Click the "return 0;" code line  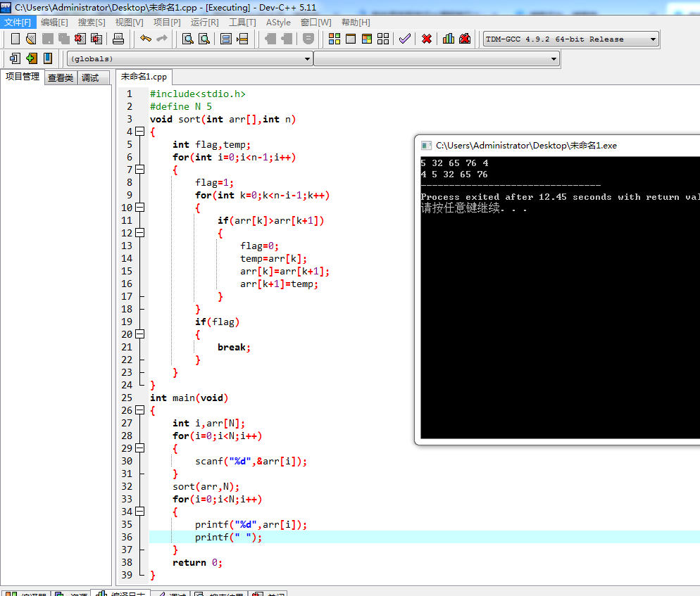point(197,562)
